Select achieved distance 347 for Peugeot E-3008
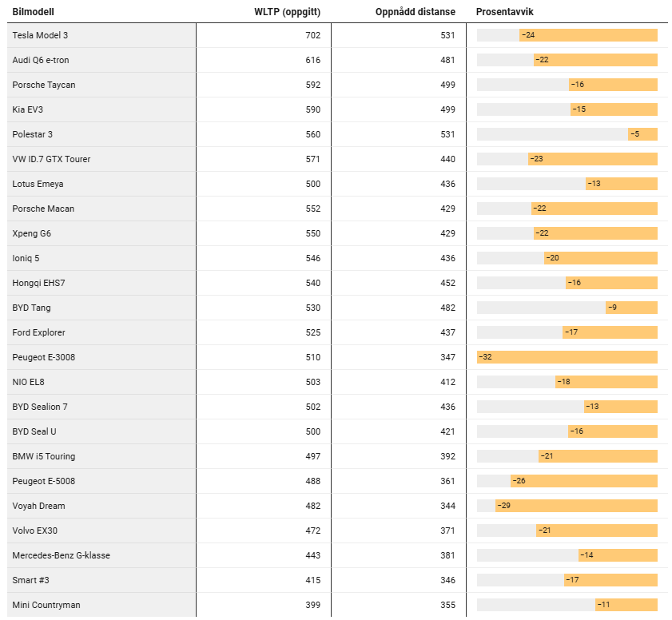The image size is (672, 620). click(447, 357)
